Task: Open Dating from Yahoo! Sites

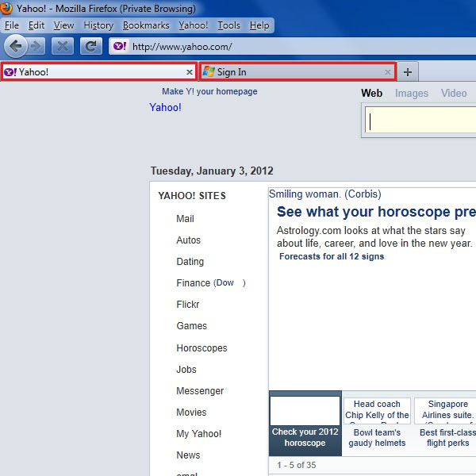Action: click(190, 261)
